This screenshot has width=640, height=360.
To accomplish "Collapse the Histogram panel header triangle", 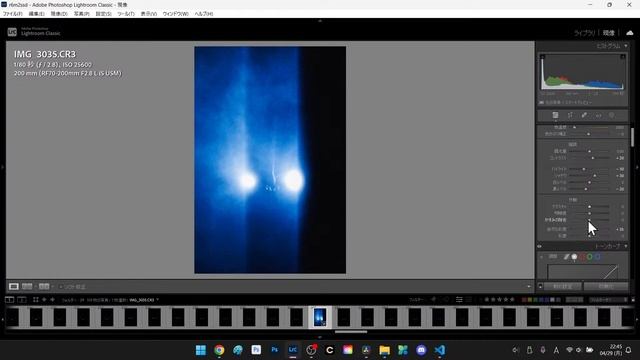I will coord(626,46).
